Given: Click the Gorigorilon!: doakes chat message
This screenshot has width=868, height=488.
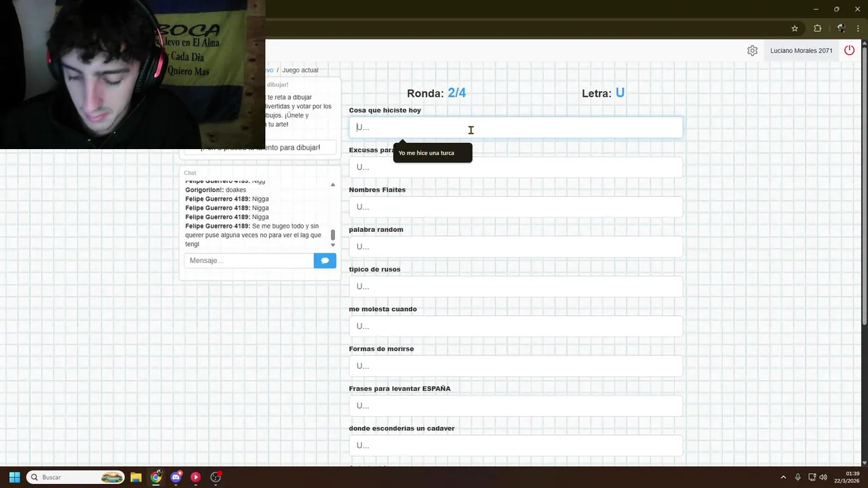Looking at the screenshot, I should (216, 190).
